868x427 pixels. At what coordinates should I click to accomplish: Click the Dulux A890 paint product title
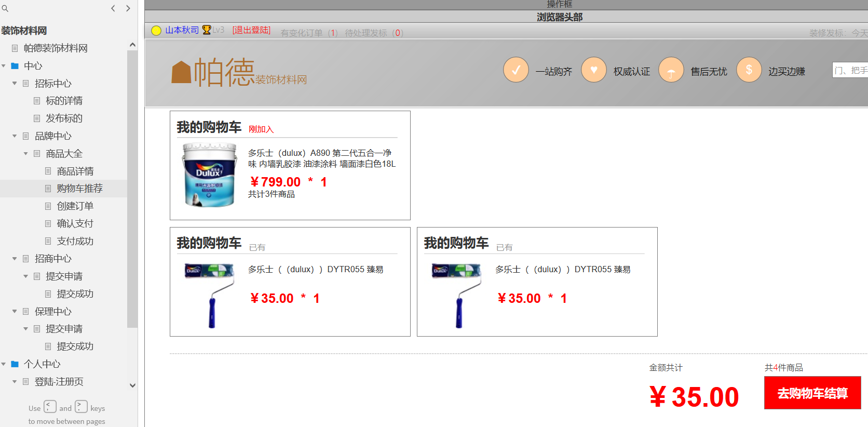[322, 158]
